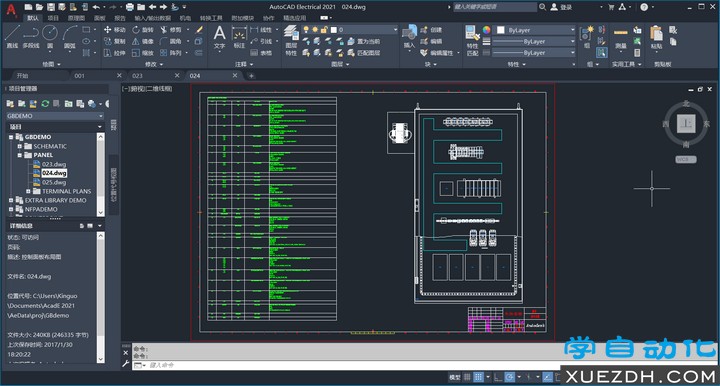
Task: Click the 创建 (Create block) button
Action: pos(431,30)
